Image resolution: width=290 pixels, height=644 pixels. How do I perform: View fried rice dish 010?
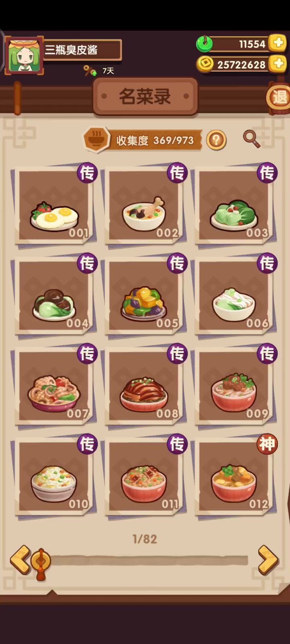pyautogui.click(x=55, y=477)
